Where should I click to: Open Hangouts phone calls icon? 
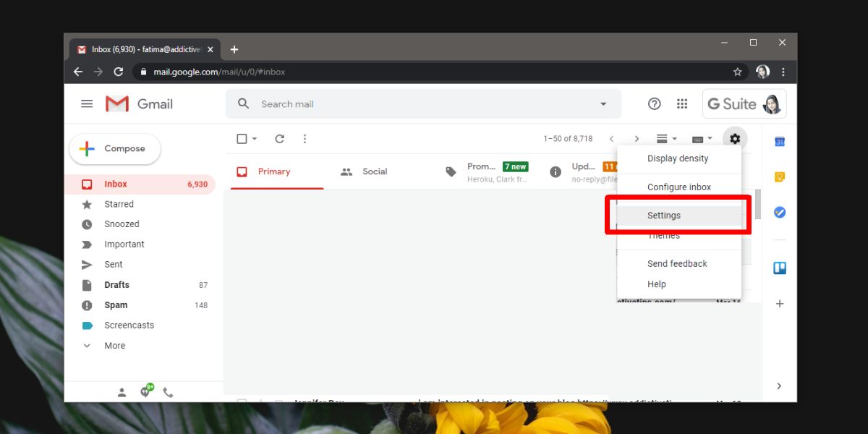168,393
